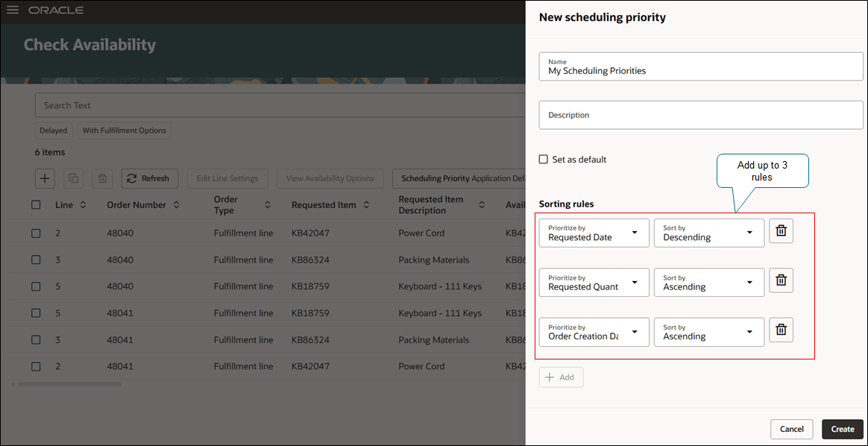Check the Set as default checkbox

click(544, 160)
